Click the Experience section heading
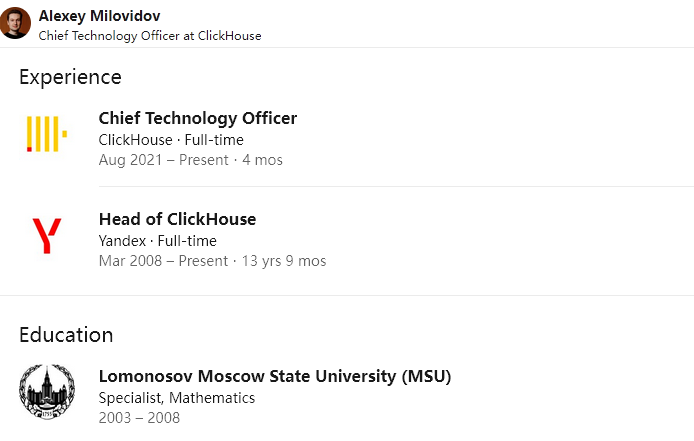The image size is (694, 441). pyautogui.click(x=70, y=77)
